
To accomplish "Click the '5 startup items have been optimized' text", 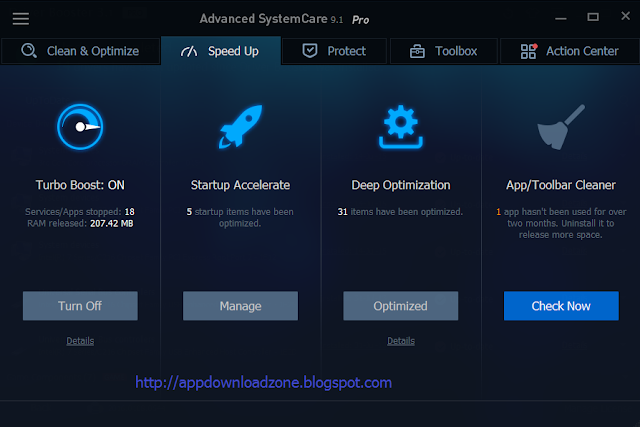I will pyautogui.click(x=240, y=218).
